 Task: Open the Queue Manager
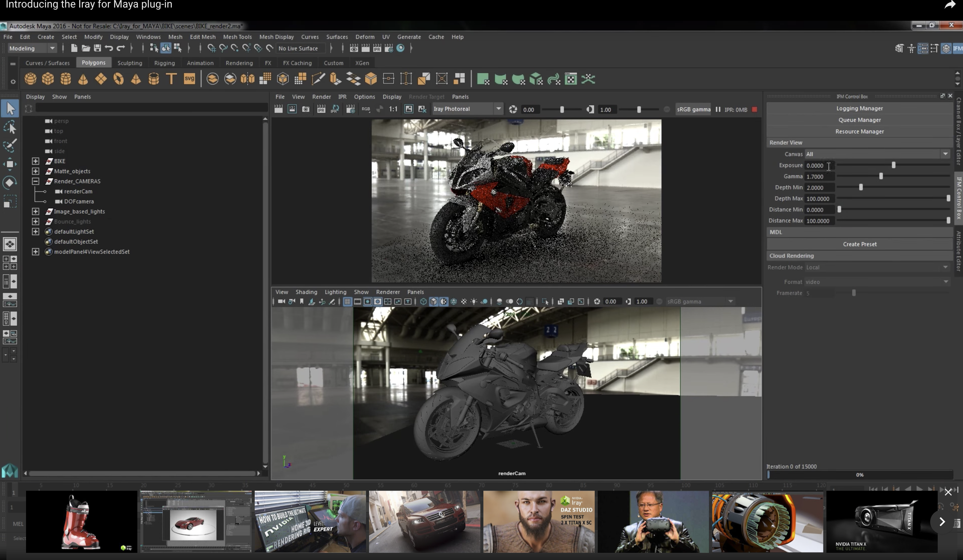point(860,120)
